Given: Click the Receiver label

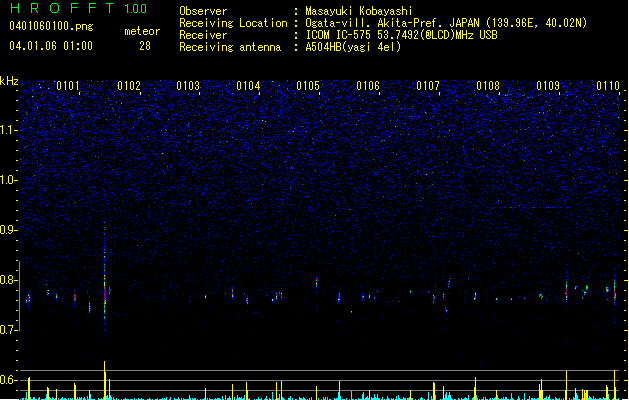Looking at the screenshot, I should pyautogui.click(x=203, y=35).
